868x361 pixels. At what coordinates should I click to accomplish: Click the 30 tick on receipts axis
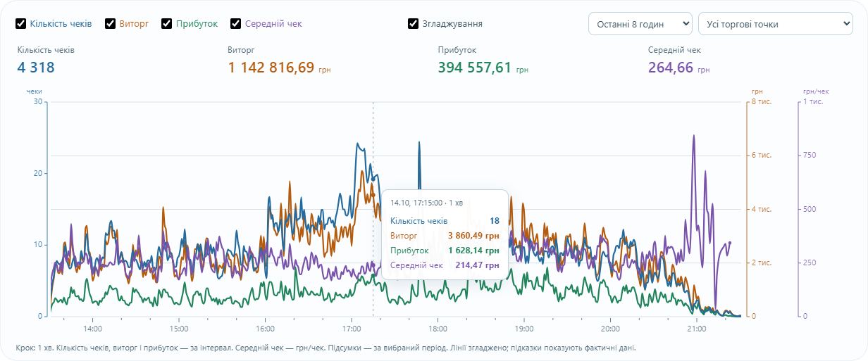[x=38, y=101]
